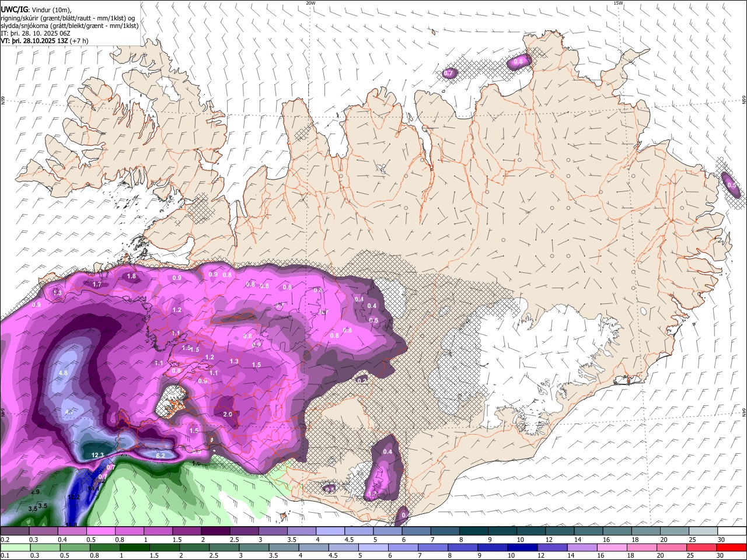Click the 1.7 precipitation value on the map
Image resolution: width=747 pixels, height=560 pixels.
[97, 284]
